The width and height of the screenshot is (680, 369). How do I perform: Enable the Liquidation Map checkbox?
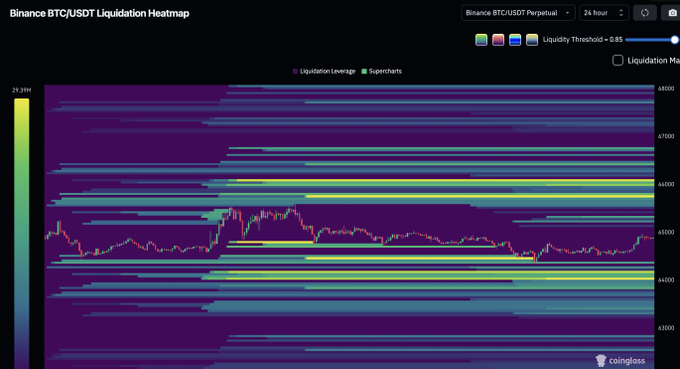coord(618,60)
